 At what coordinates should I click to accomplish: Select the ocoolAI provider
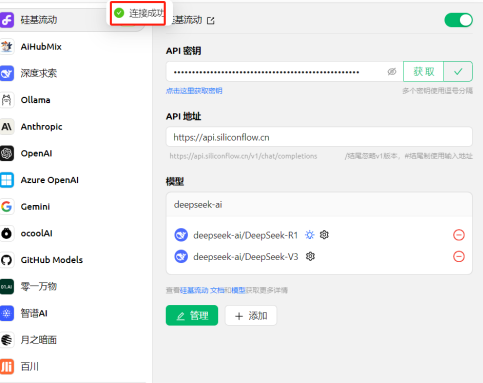(x=72, y=233)
